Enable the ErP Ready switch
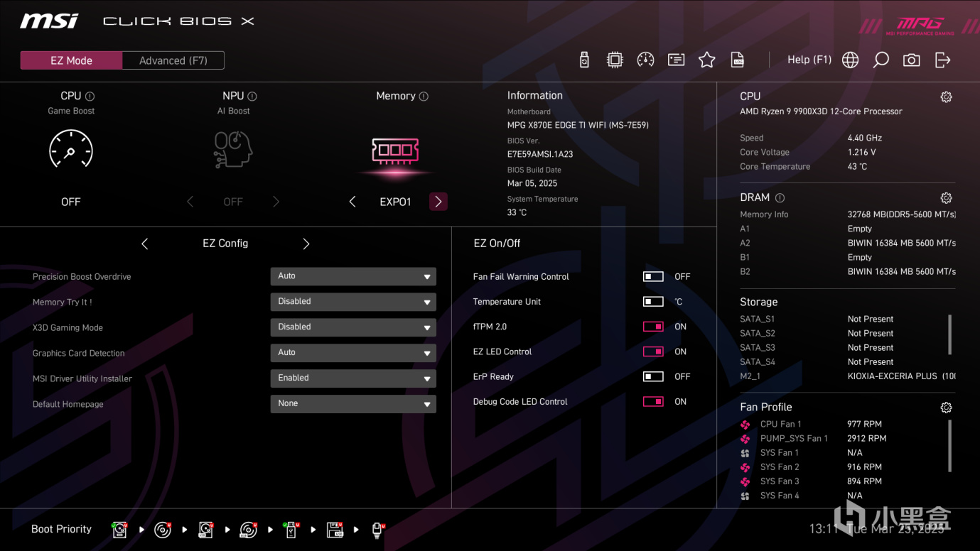This screenshot has height=551, width=980. point(653,376)
